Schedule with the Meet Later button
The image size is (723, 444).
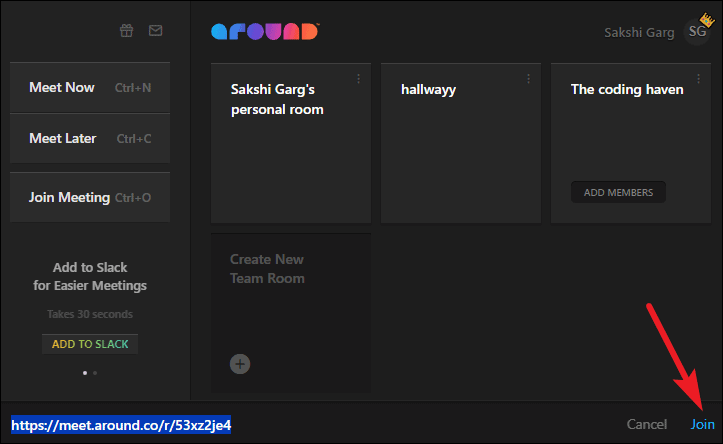pos(90,138)
